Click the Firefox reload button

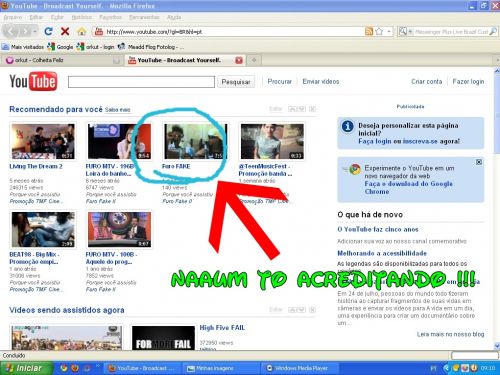coord(48,31)
